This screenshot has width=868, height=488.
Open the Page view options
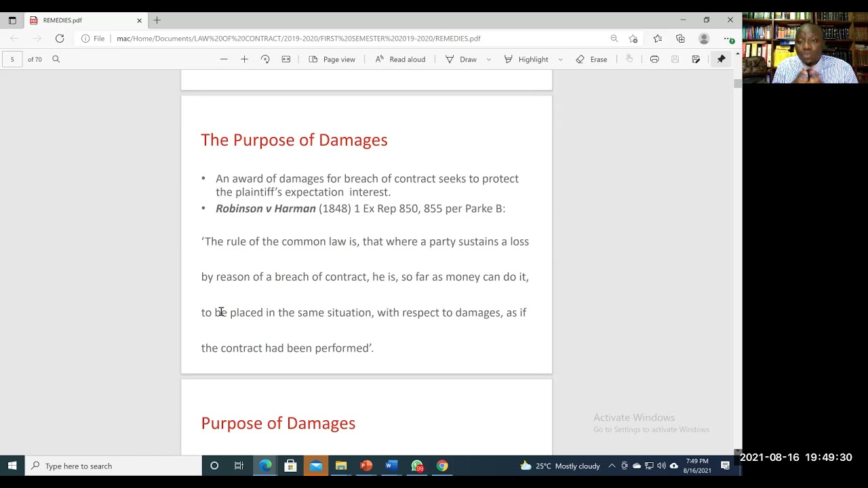click(332, 60)
